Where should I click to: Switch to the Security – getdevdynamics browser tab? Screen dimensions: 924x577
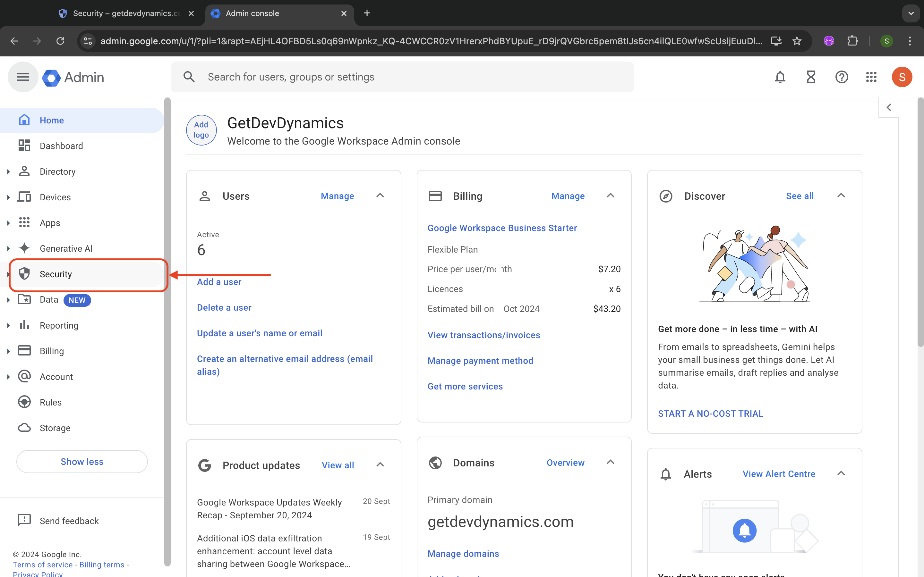click(126, 13)
